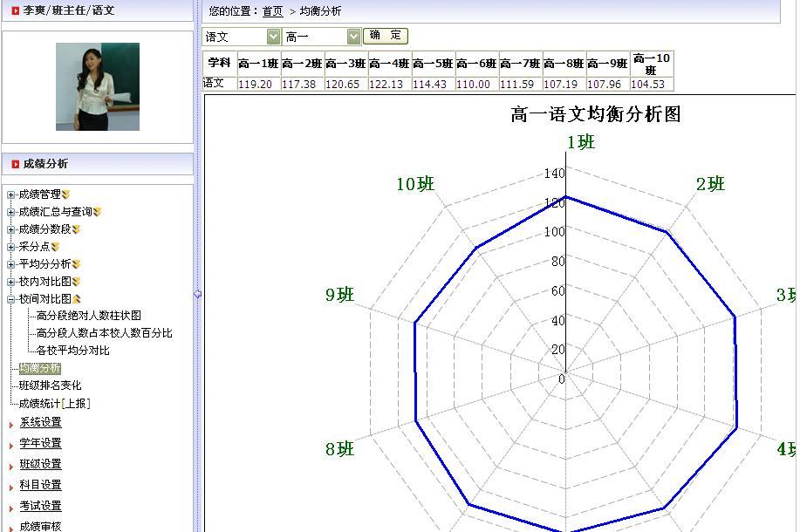Viewport: 800px width, 532px height.
Task: Open the 语文 subject dropdown
Action: [273, 37]
